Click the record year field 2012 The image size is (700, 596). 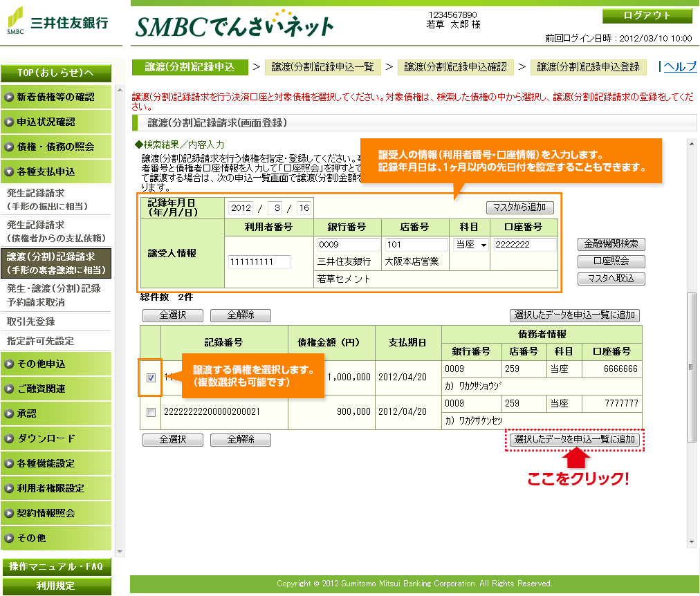241,208
